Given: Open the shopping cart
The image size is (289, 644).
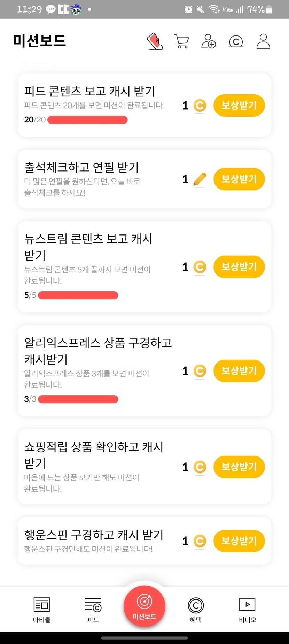Looking at the screenshot, I should point(181,41).
